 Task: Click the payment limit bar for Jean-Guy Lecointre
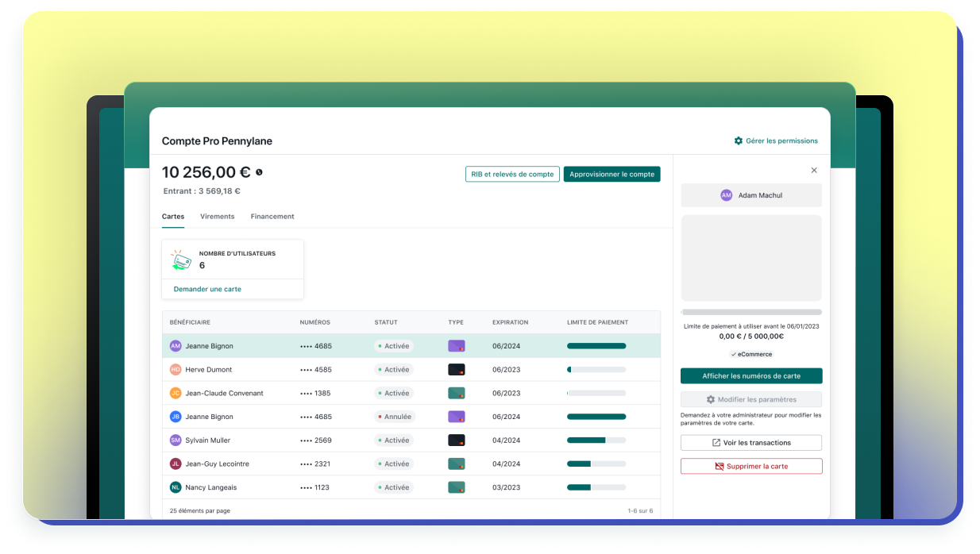click(596, 464)
